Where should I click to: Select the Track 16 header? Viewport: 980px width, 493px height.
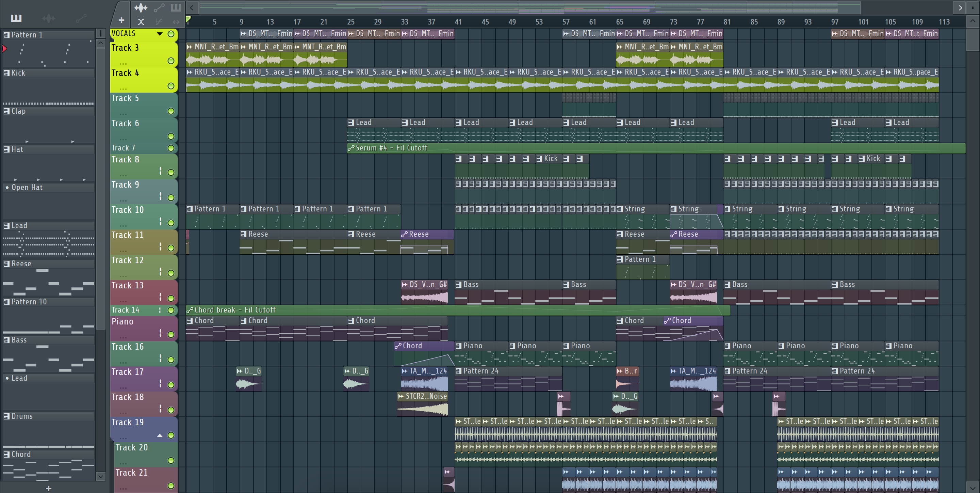144,353
